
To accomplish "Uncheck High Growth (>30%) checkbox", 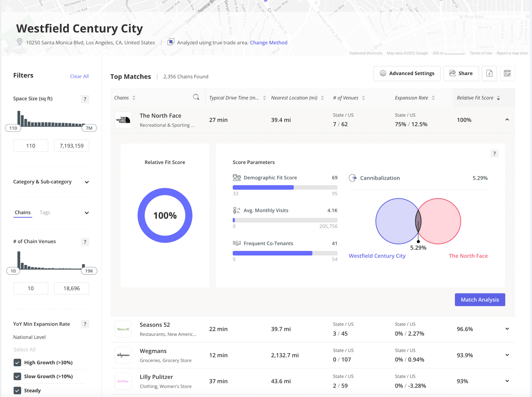I will (x=17, y=362).
